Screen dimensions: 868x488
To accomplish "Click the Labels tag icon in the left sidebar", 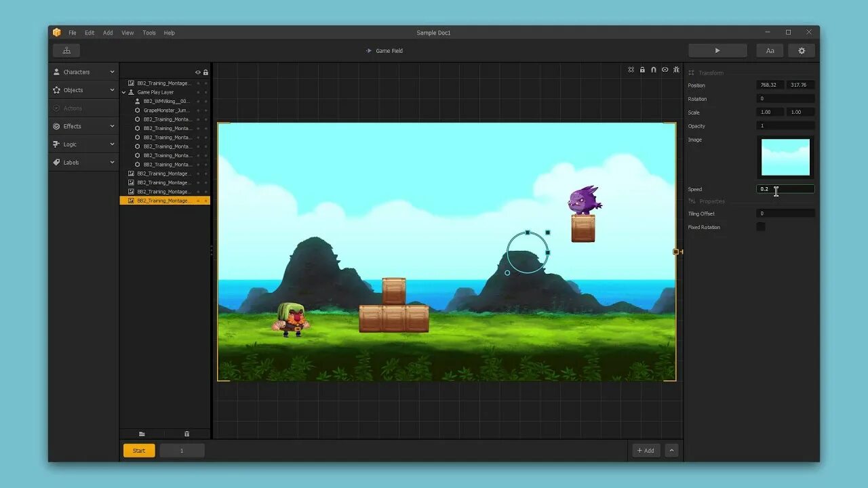I will 57,163.
